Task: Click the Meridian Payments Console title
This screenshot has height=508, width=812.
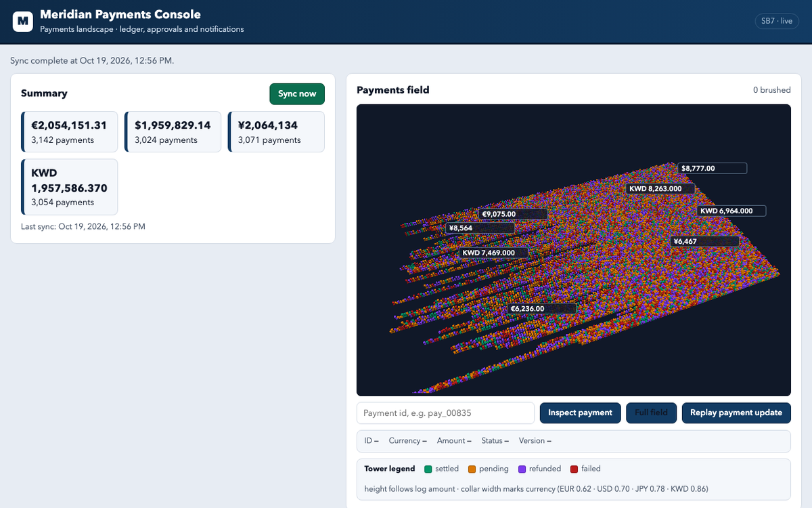Action: coord(120,14)
